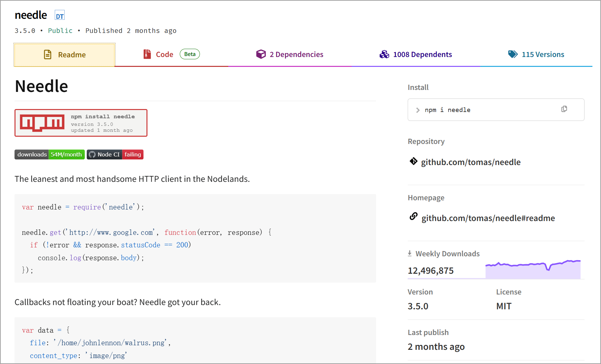This screenshot has width=601, height=364.
Task: Open the 1008 Dependents tab
Action: tap(416, 55)
